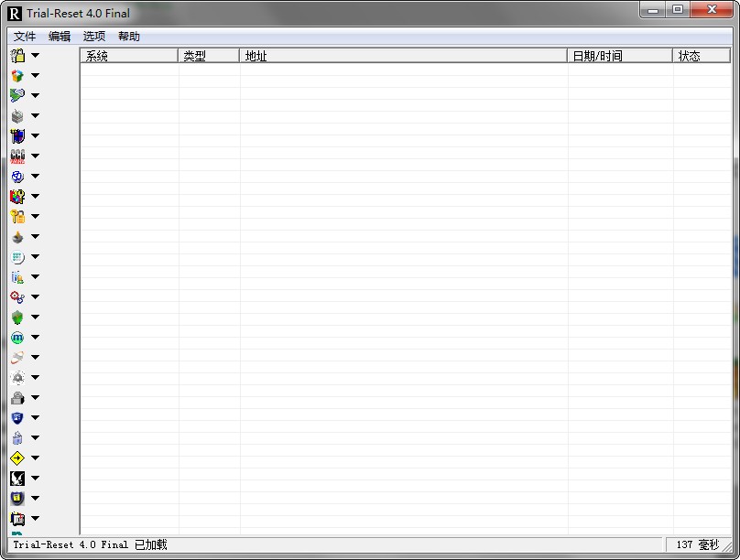Image resolution: width=740 pixels, height=560 pixels.
Task: Click the 日期/时间 column header
Action: [620, 56]
